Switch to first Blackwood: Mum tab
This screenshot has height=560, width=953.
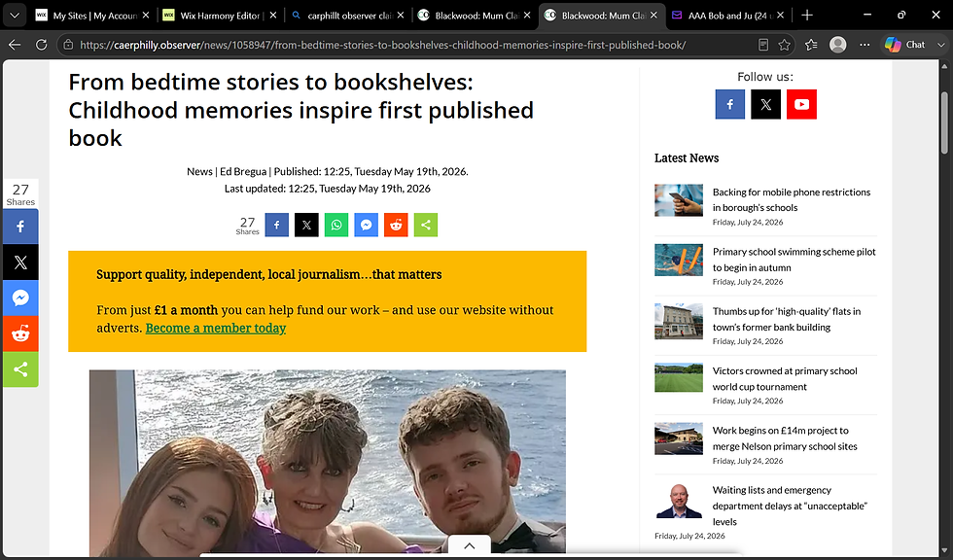point(475,16)
